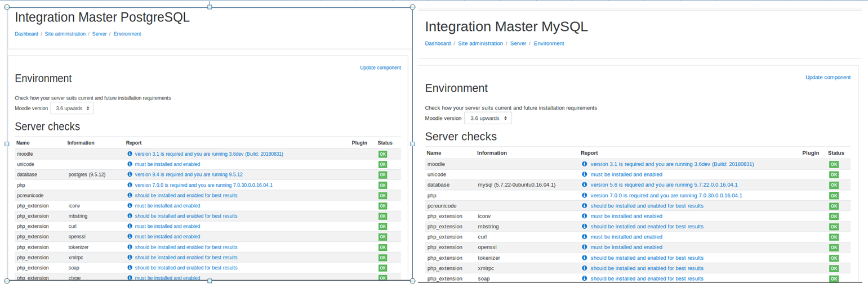Click info icon in MySQL unicode row
Image resolution: width=868 pixels, height=293 pixels.
[x=585, y=174]
